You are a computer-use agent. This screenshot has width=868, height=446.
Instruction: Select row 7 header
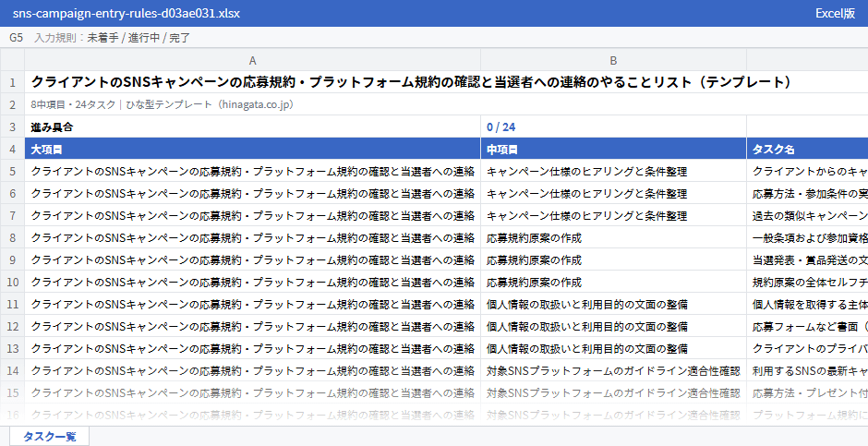click(12, 215)
